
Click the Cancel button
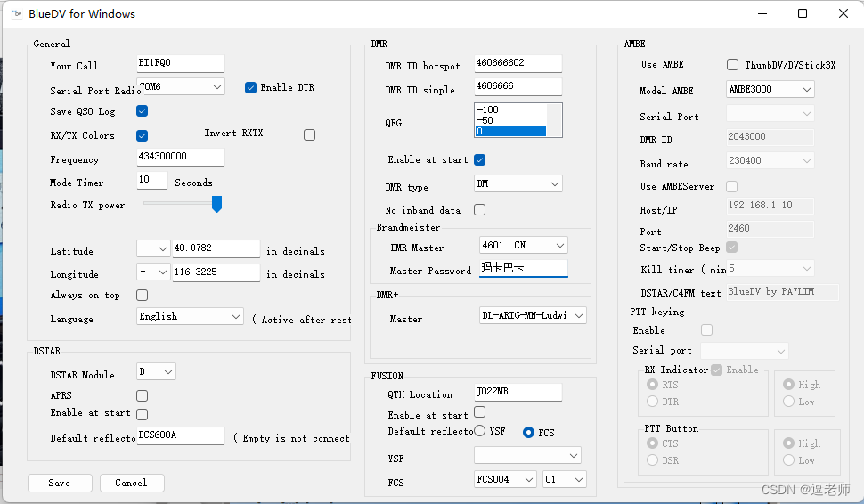[x=132, y=483]
